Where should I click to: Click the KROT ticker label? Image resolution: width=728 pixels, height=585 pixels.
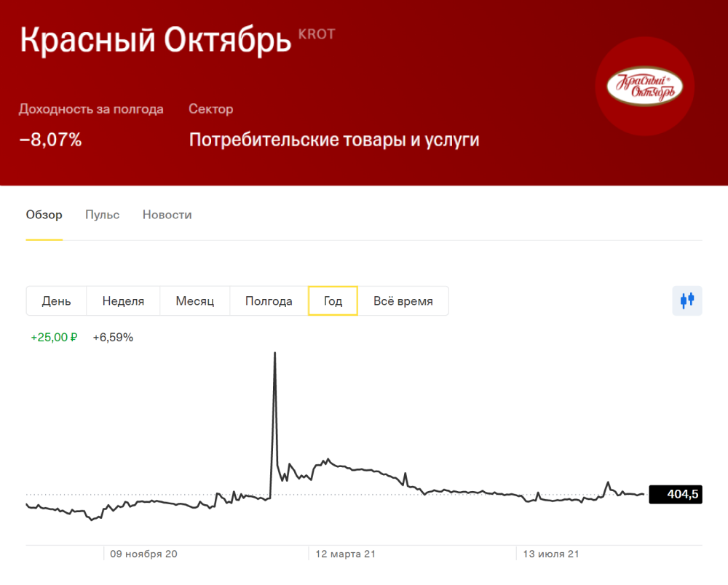coord(316,33)
